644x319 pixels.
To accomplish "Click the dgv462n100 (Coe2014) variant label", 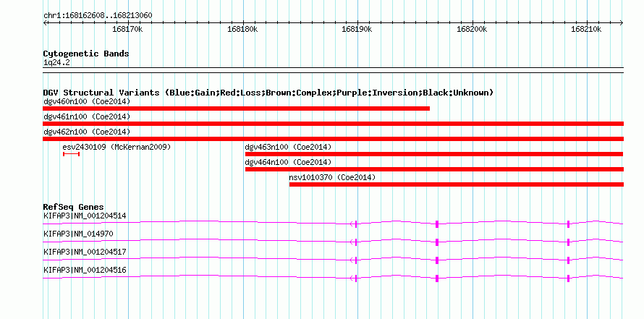I will (x=87, y=132).
